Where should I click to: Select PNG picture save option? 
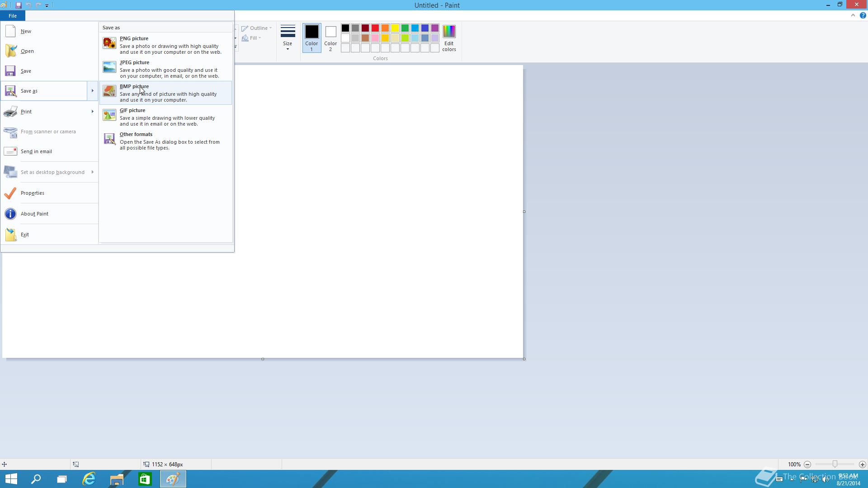coord(165,45)
